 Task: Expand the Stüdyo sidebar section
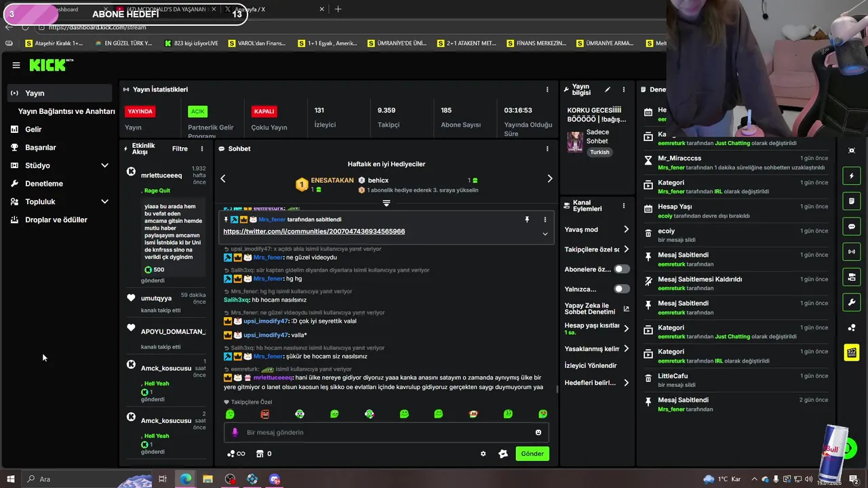[x=104, y=165]
